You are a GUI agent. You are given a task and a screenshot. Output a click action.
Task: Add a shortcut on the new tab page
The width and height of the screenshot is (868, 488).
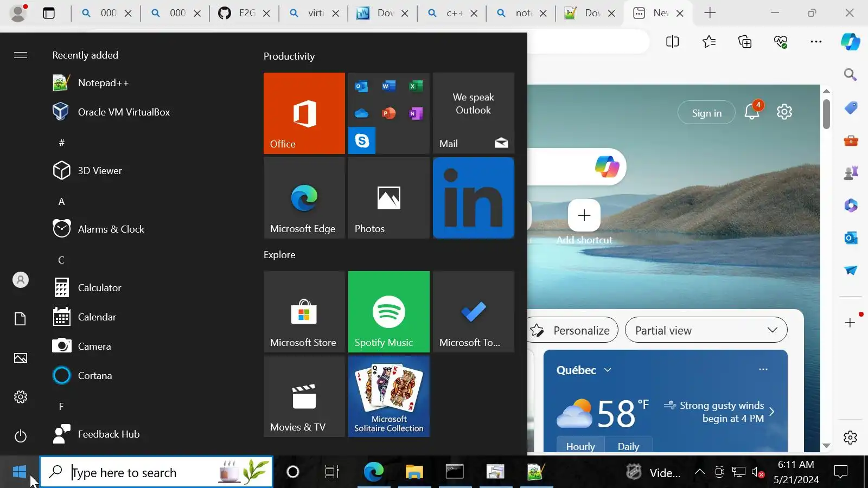[x=584, y=215]
